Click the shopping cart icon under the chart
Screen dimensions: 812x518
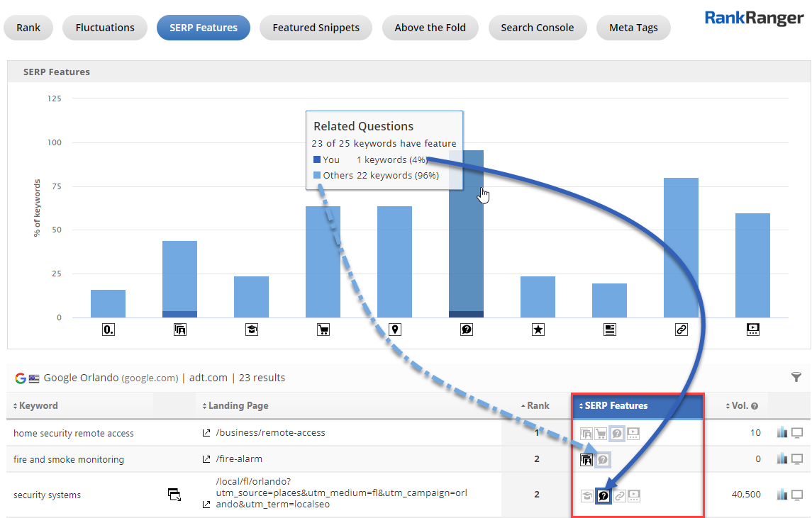(x=323, y=330)
